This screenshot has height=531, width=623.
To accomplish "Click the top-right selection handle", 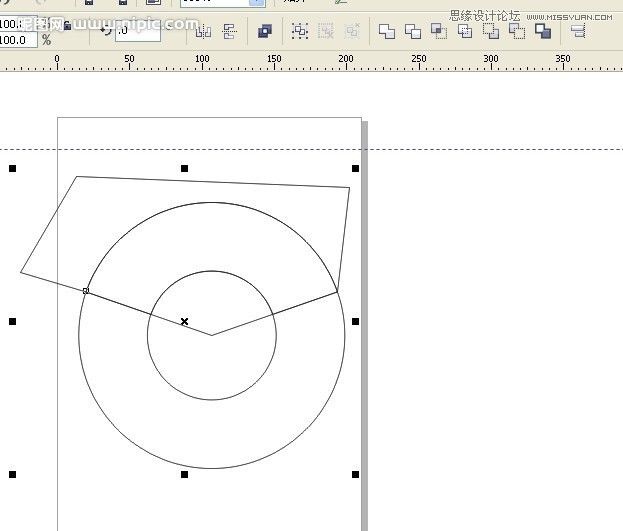I will (x=355, y=169).
